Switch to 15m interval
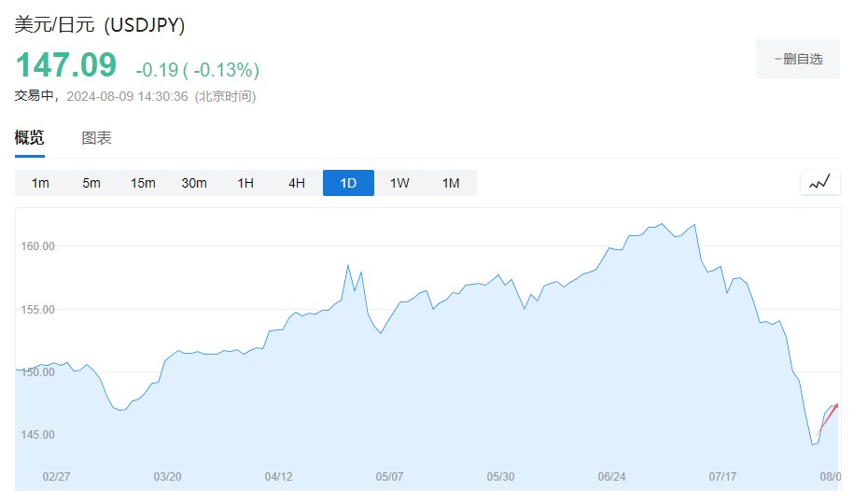This screenshot has height=504, width=867. click(143, 183)
